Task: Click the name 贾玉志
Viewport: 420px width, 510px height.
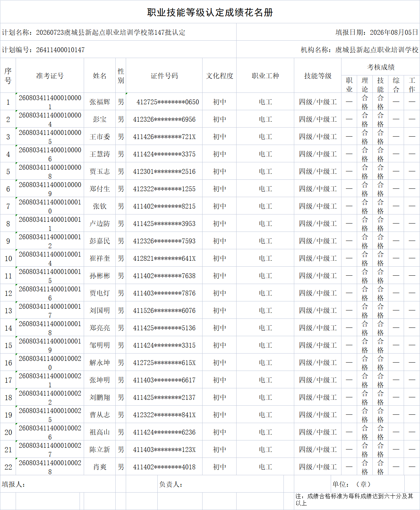Action: (x=100, y=171)
